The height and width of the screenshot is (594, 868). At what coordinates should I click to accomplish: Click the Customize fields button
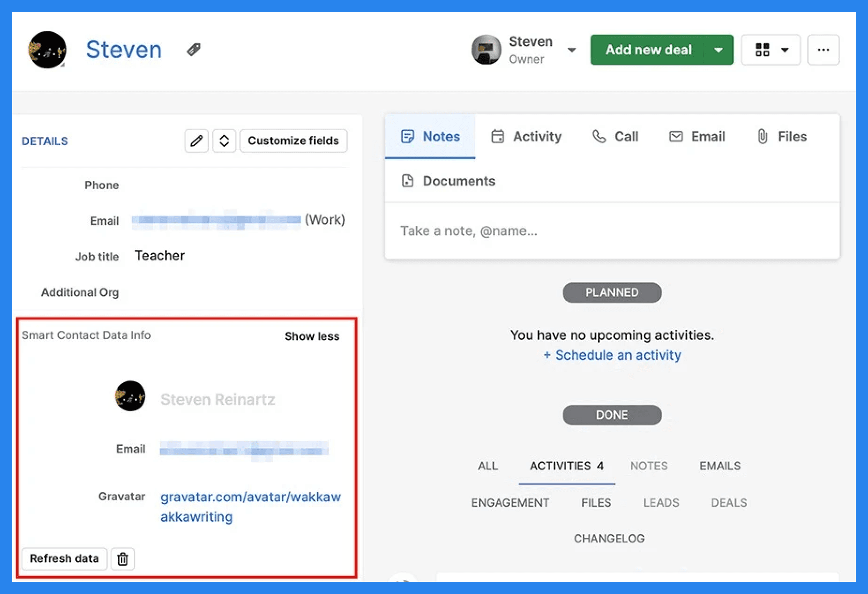[x=293, y=141]
